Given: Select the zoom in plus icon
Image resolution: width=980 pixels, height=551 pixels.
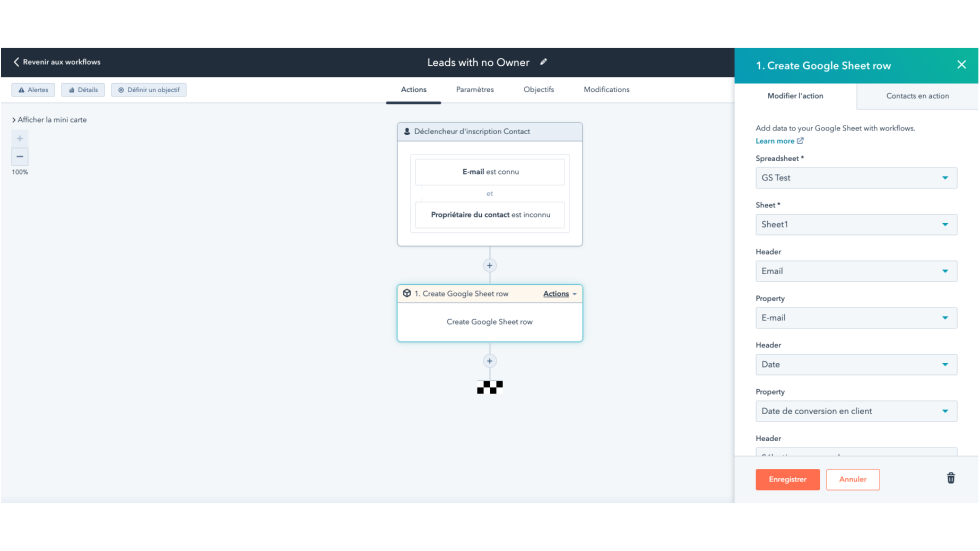Looking at the screenshot, I should click(20, 138).
